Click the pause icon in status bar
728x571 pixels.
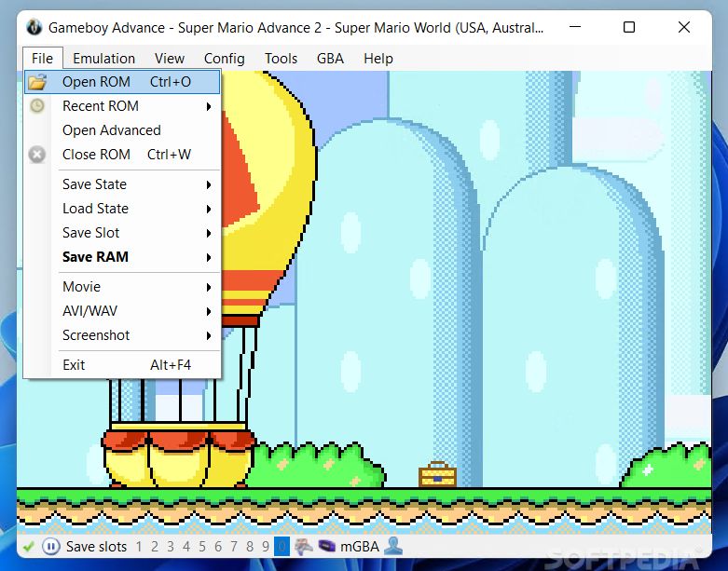[x=51, y=547]
